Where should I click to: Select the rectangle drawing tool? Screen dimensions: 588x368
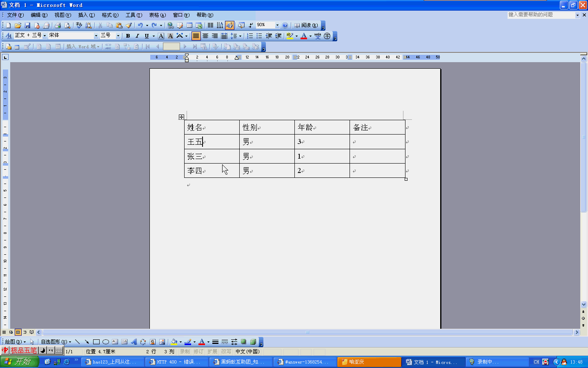click(96, 342)
